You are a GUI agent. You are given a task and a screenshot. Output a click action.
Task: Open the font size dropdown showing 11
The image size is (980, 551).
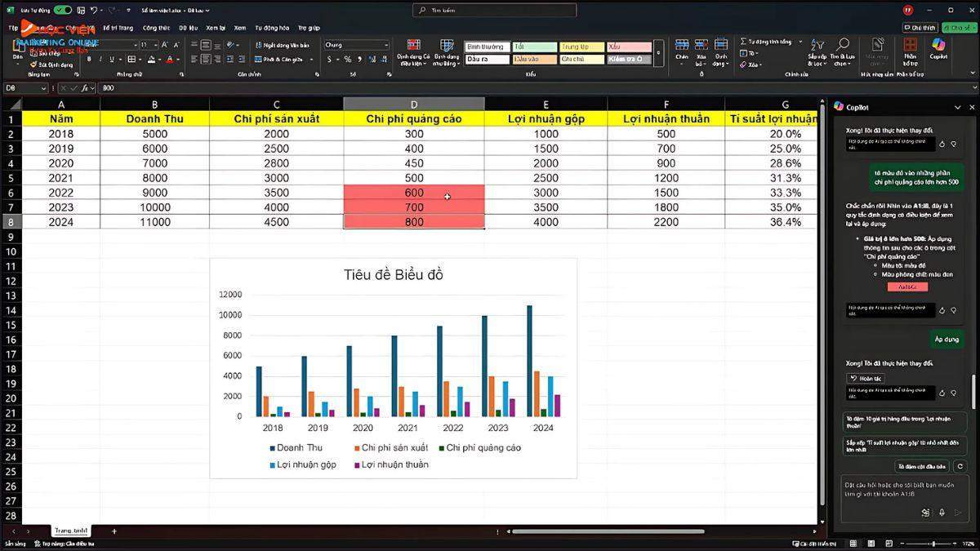point(154,45)
